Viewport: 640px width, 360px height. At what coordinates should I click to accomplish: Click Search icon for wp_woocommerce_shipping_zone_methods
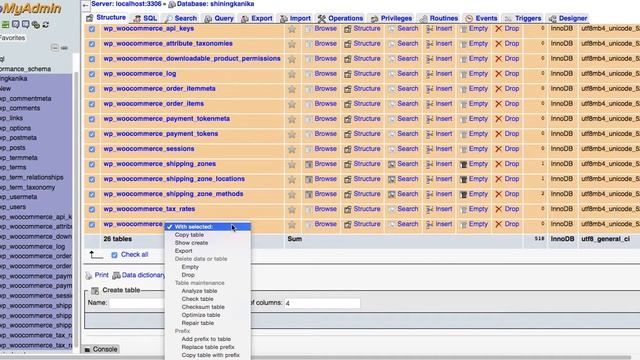point(392,195)
